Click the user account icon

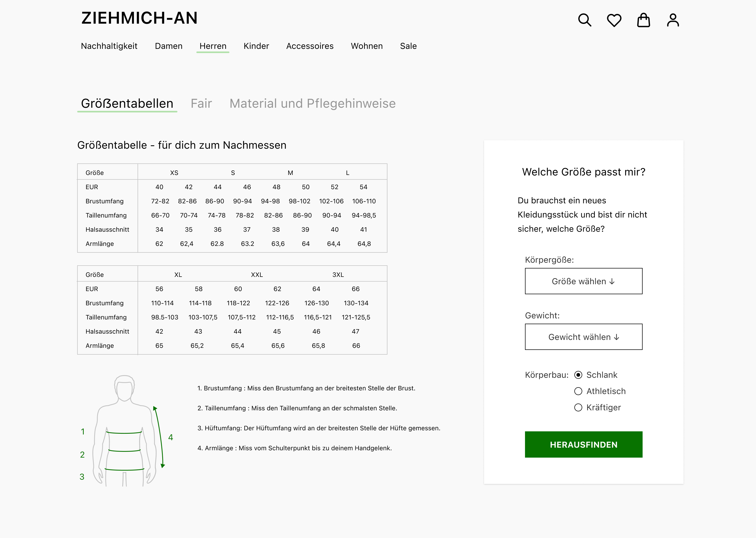pyautogui.click(x=673, y=20)
